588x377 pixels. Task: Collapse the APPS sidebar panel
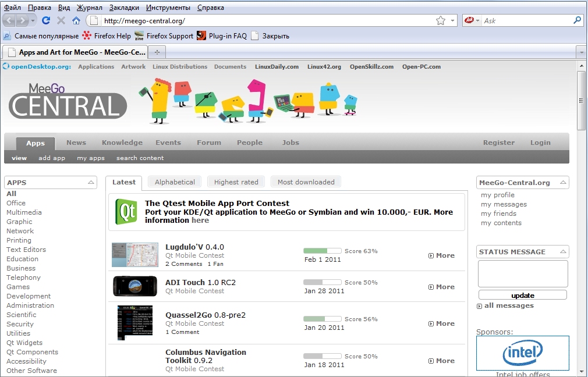(91, 183)
